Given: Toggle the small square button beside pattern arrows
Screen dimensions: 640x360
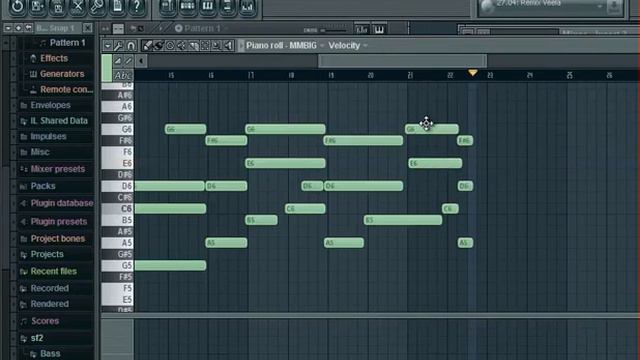Looking at the screenshot, I should (x=118, y=28).
